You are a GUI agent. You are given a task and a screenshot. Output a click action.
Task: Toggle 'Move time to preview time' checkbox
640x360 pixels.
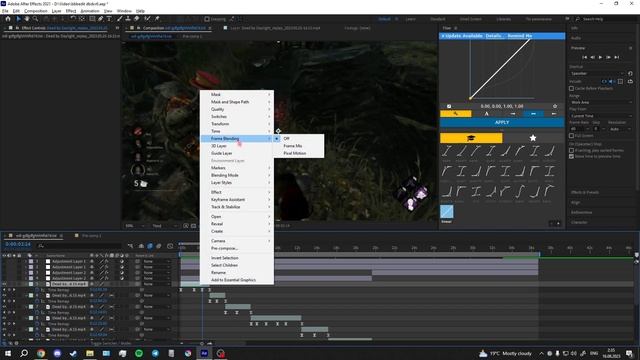pyautogui.click(x=571, y=156)
